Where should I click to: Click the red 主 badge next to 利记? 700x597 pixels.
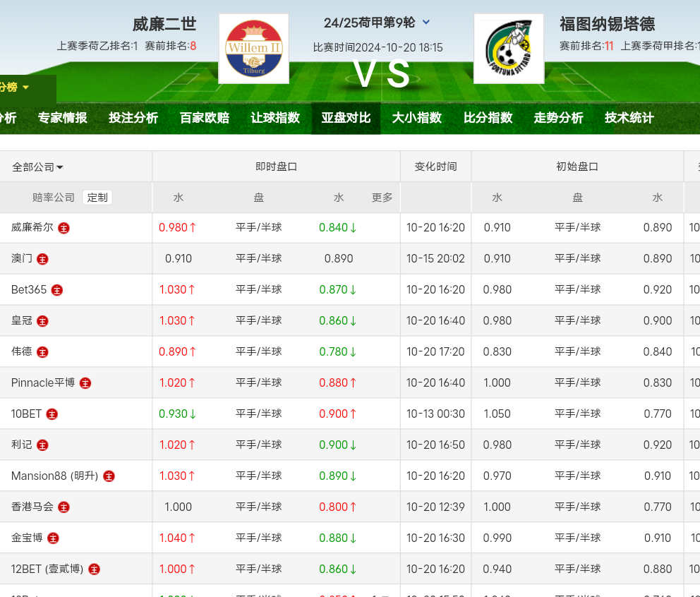click(x=42, y=445)
